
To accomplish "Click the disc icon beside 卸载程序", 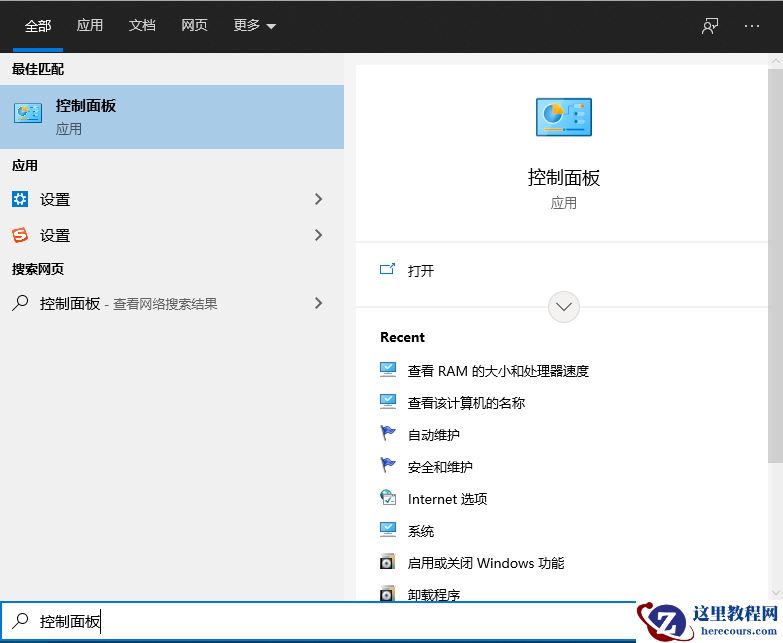I will pos(388,594).
